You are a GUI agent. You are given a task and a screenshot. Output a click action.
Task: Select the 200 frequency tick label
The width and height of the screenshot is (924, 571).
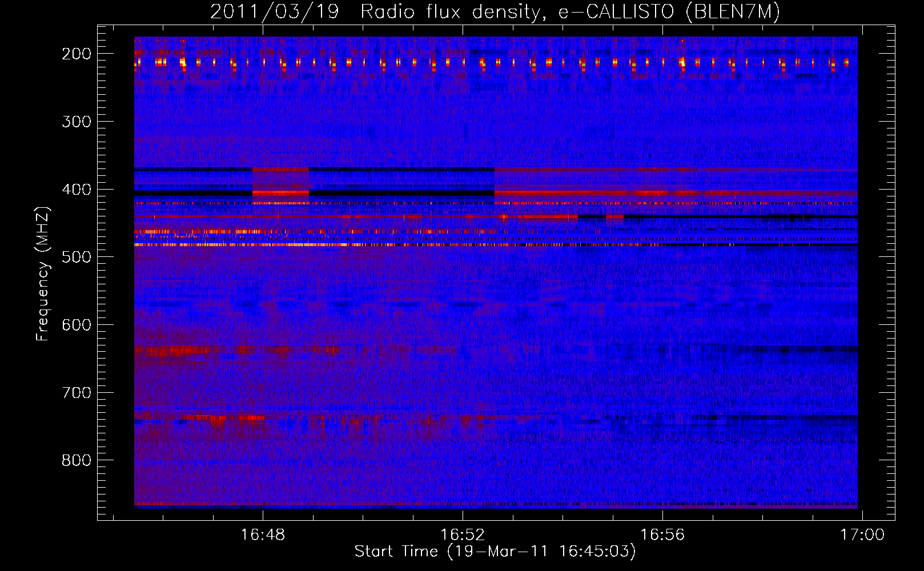click(x=77, y=54)
